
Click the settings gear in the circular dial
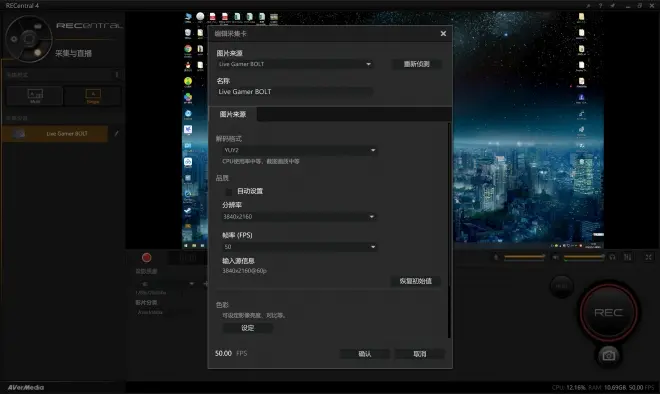[x=14, y=39]
